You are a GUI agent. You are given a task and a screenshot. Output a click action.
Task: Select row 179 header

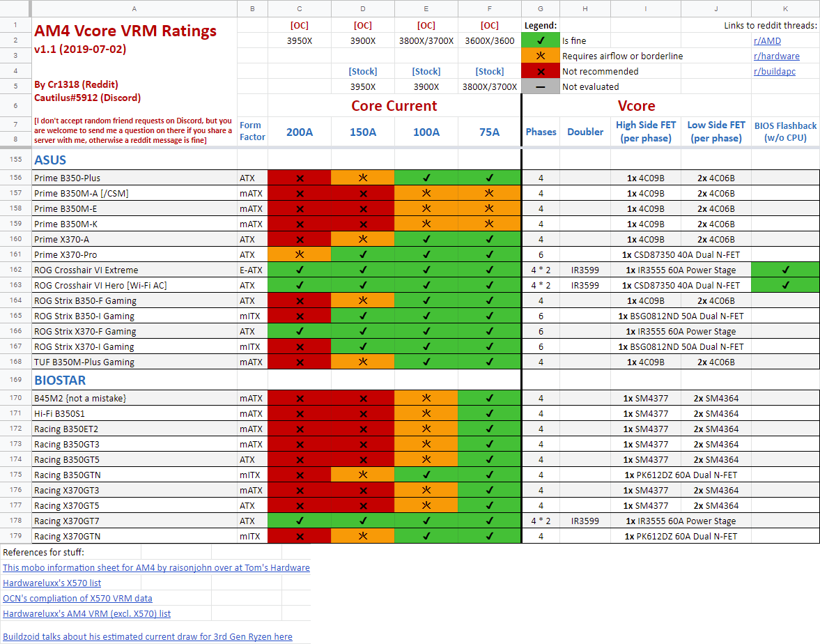point(16,536)
